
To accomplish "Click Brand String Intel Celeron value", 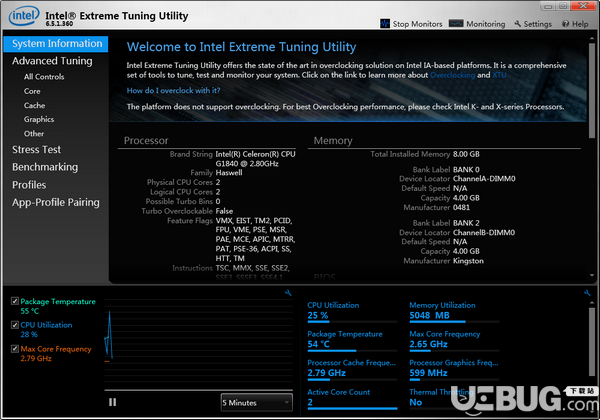I will coord(255,159).
